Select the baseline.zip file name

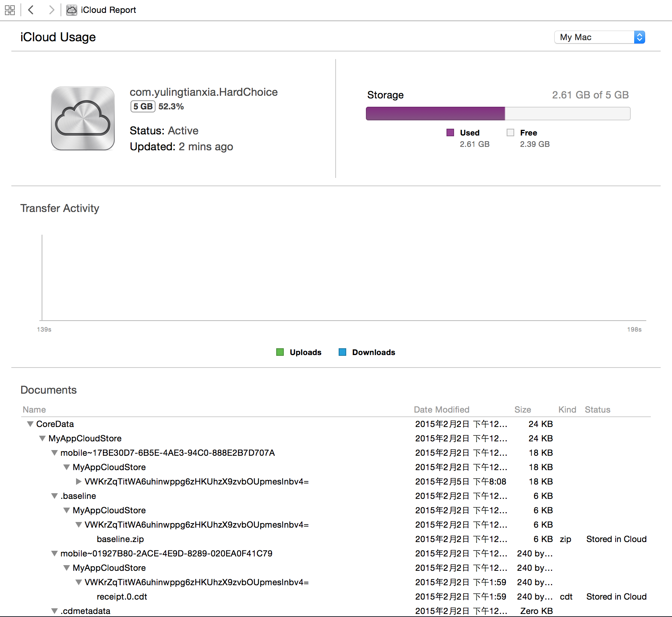(x=120, y=539)
